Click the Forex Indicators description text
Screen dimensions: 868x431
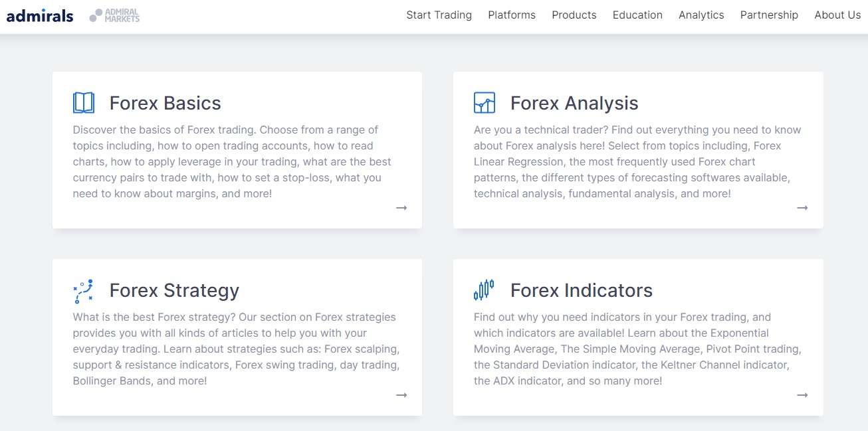pyautogui.click(x=637, y=349)
